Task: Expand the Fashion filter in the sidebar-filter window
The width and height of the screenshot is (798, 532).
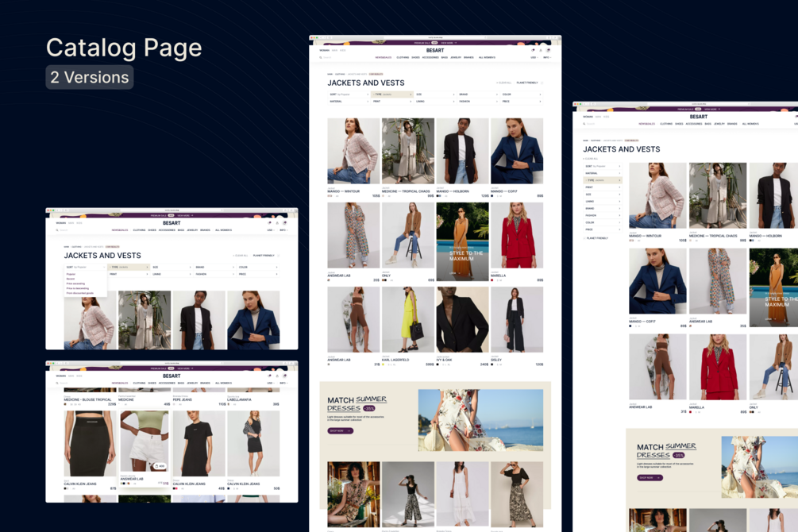Action: [x=603, y=215]
